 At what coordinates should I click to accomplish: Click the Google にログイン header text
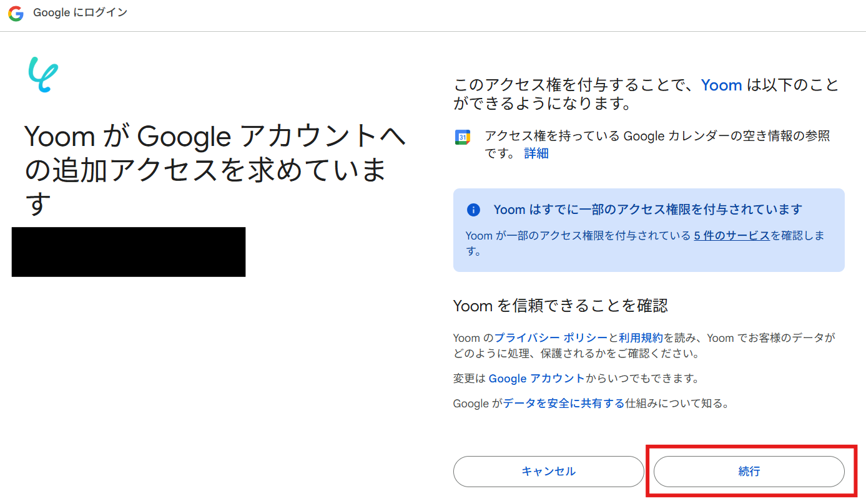tap(80, 13)
